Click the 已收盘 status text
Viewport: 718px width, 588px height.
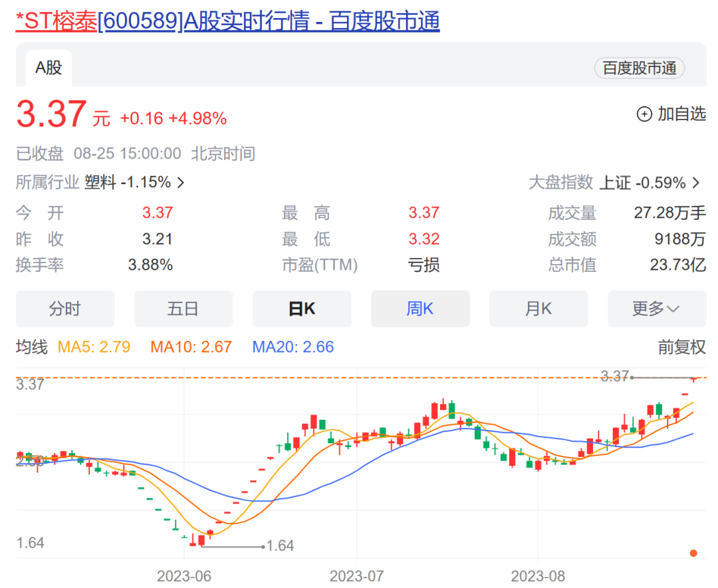tap(40, 153)
